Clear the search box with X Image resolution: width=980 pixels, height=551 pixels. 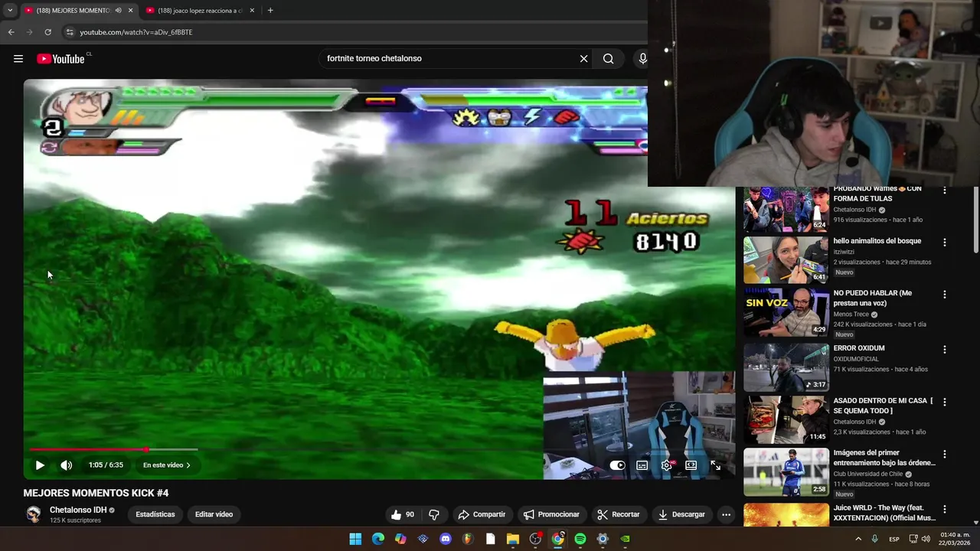point(583,59)
